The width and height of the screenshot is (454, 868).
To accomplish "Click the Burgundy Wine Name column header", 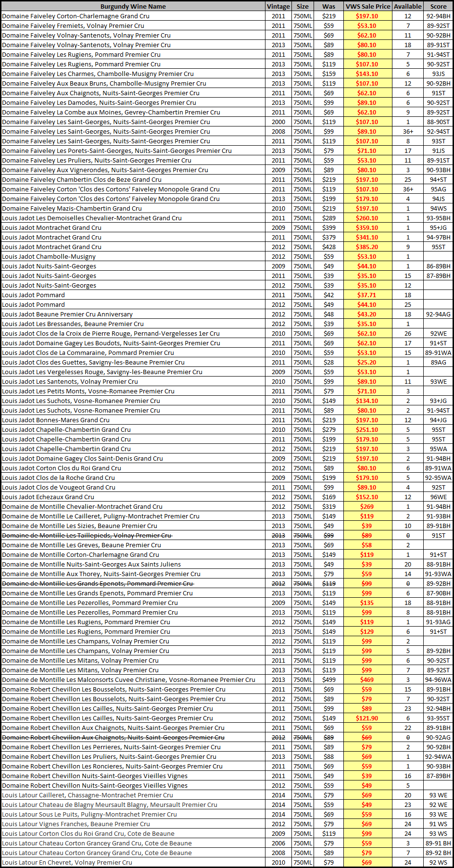I will point(133,7).
